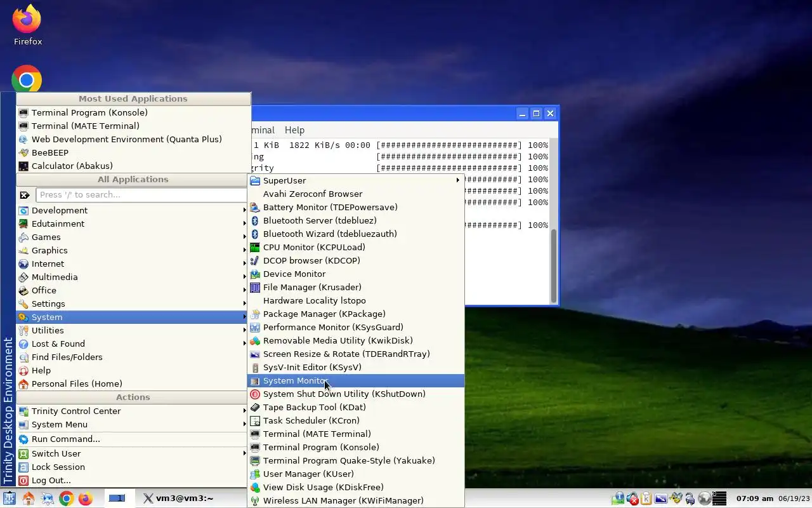Expand the Multimedia category

click(133, 277)
